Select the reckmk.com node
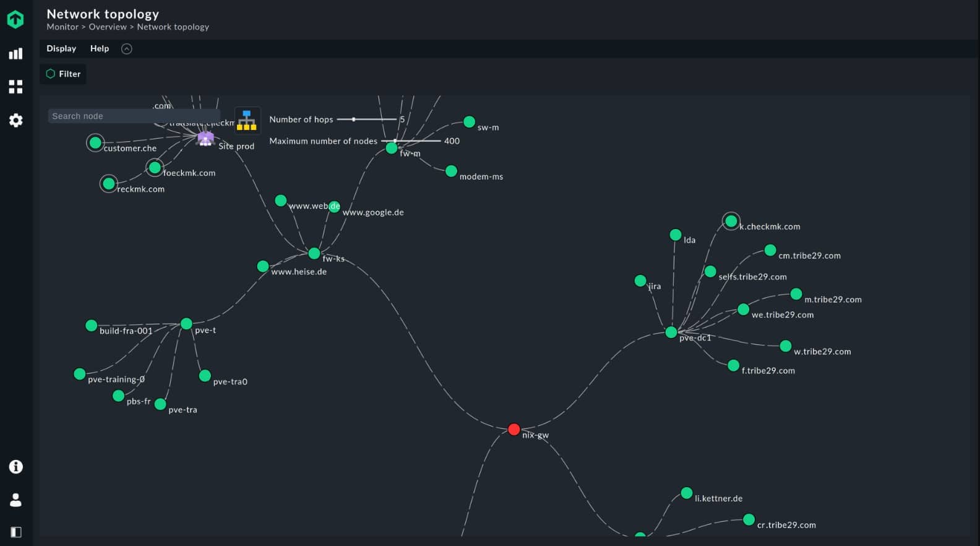The image size is (980, 546). pyautogui.click(x=109, y=183)
